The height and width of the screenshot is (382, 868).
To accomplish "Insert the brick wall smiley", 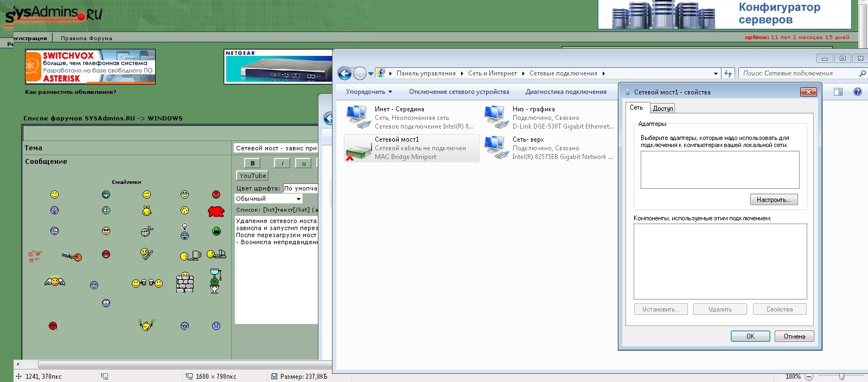I will click(184, 282).
